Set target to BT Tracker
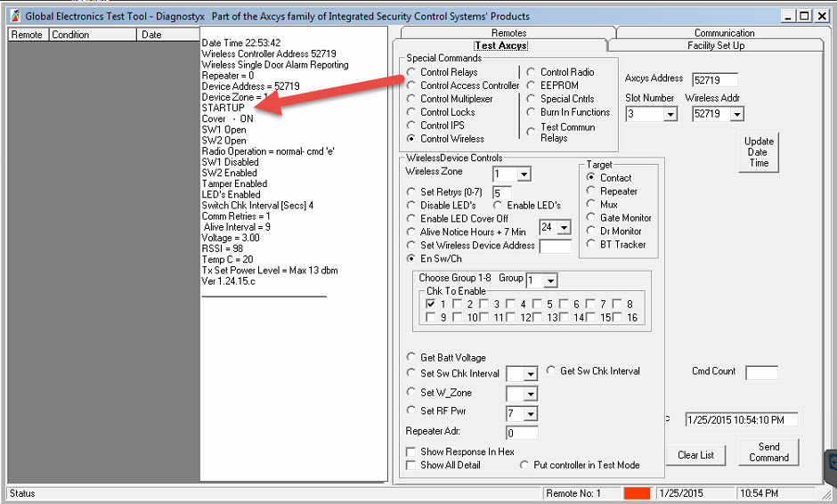Viewport: 837px width, 504px height. coord(590,245)
